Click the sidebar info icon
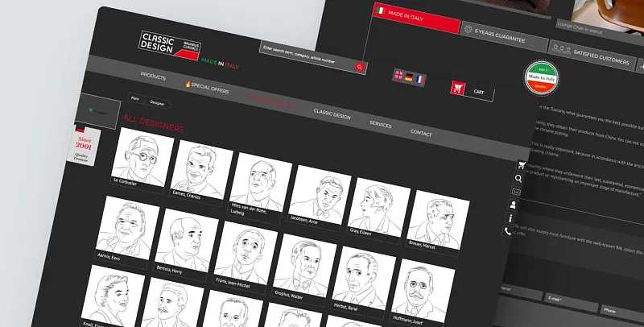 click(510, 217)
